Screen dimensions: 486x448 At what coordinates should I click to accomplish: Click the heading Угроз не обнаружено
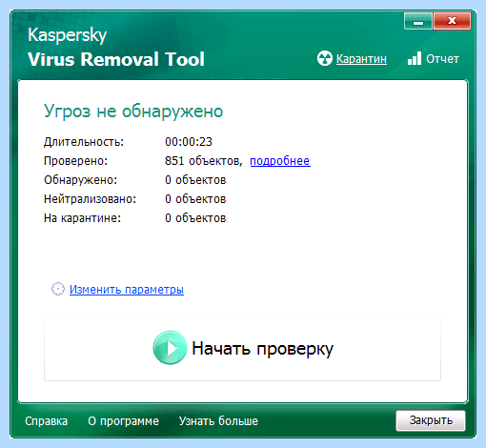click(x=133, y=112)
